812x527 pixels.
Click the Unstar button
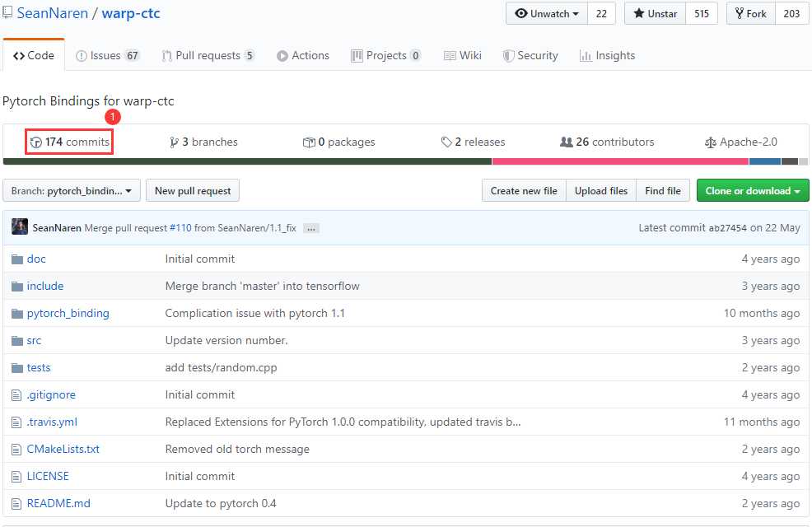coord(656,13)
